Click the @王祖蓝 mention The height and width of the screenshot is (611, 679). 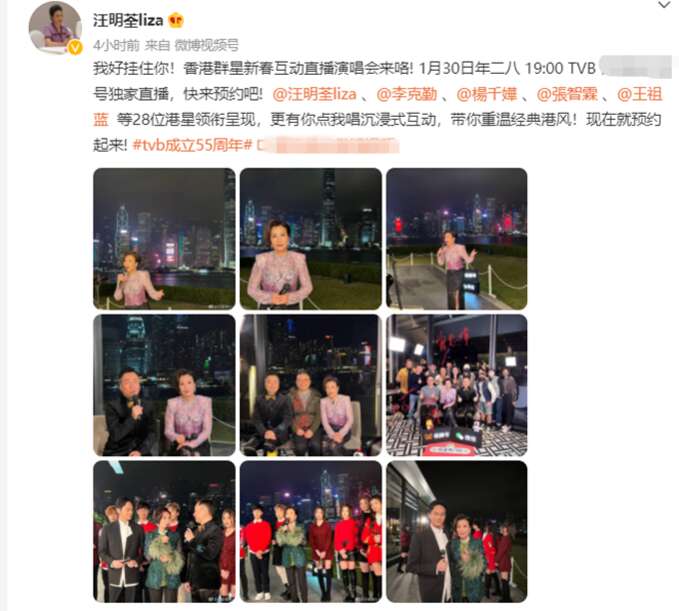tap(640, 94)
